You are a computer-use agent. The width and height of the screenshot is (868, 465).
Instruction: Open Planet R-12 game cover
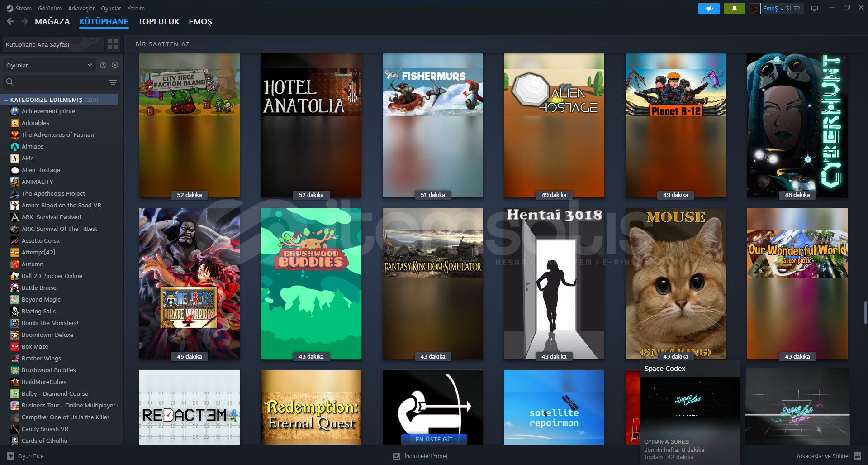(x=676, y=125)
